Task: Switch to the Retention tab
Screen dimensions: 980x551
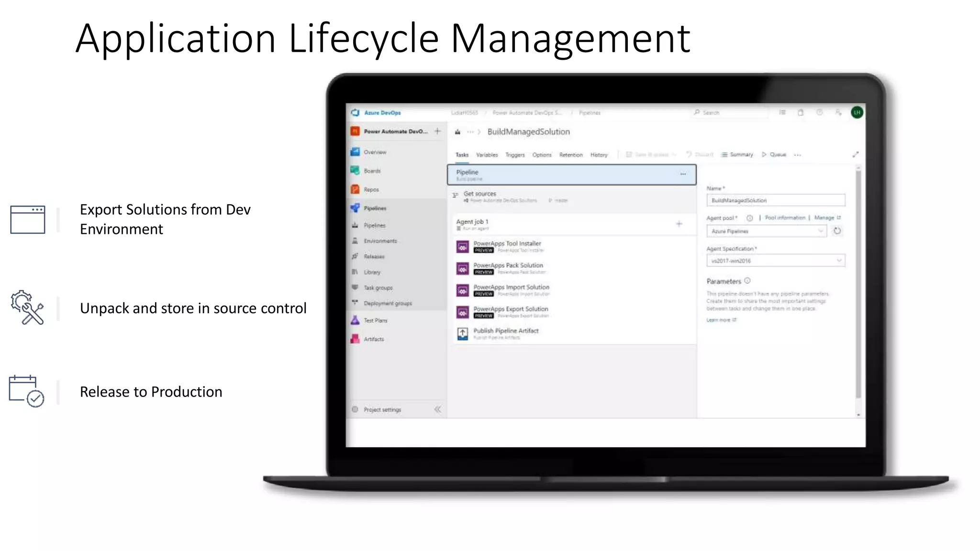Action: 571,155
